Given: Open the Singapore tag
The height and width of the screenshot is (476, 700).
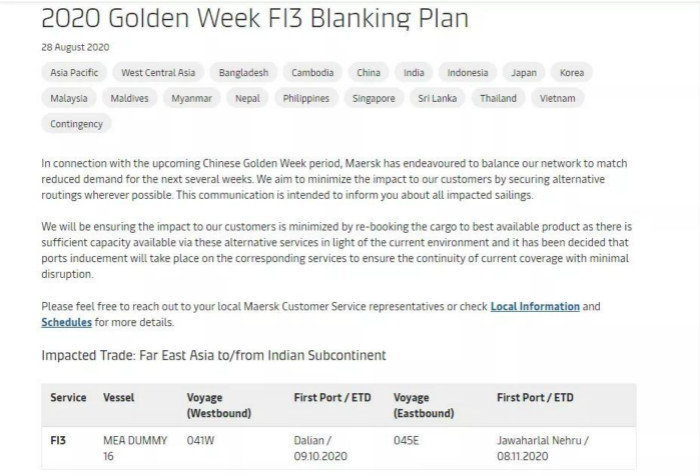Looking at the screenshot, I should click(x=374, y=98).
